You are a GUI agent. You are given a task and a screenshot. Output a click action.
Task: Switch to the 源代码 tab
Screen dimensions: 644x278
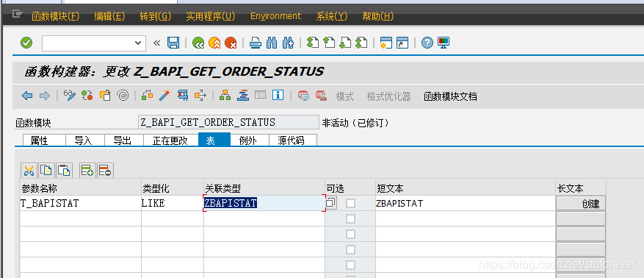point(292,140)
